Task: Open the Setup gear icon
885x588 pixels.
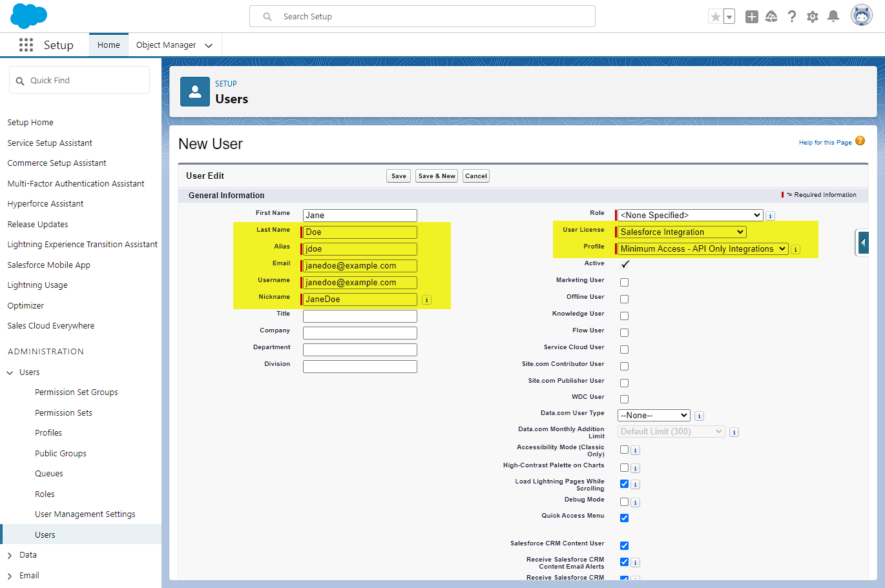Action: tap(813, 17)
